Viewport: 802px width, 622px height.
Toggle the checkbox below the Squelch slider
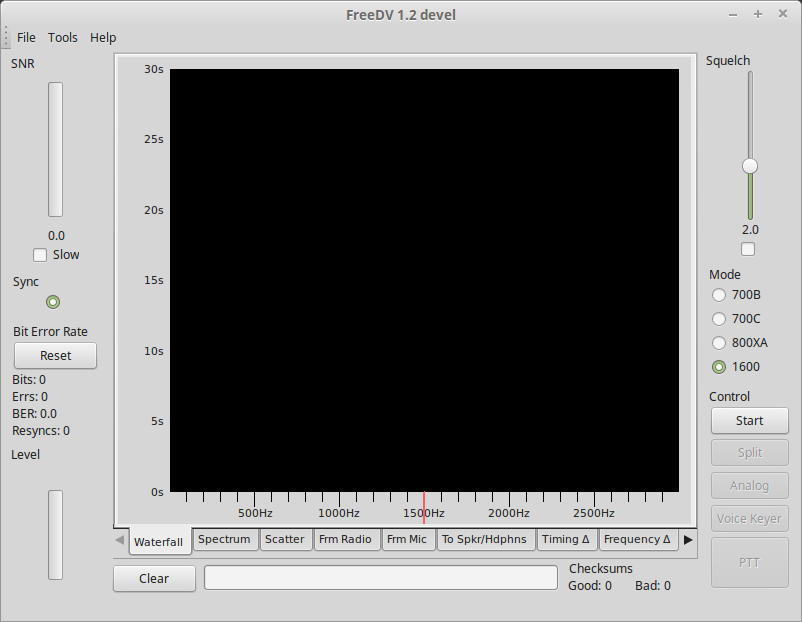click(x=747, y=248)
